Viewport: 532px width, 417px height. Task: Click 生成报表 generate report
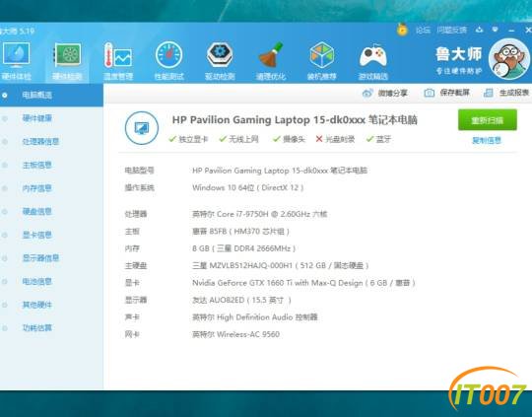pyautogui.click(x=506, y=93)
